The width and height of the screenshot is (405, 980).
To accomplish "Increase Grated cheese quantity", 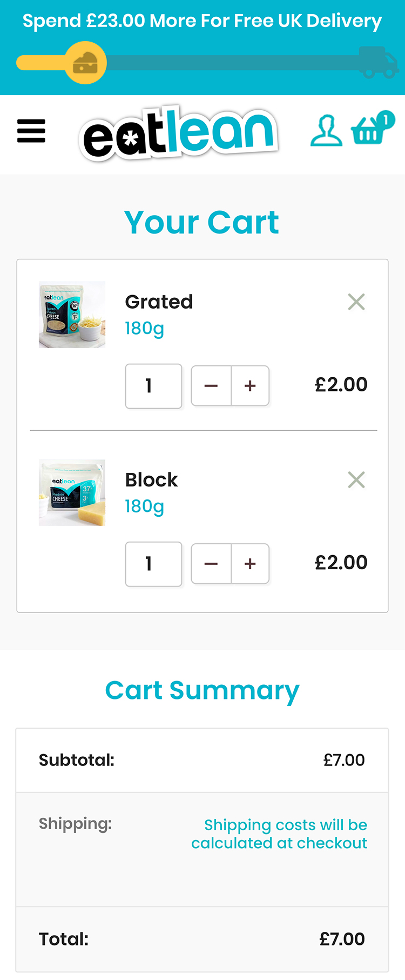I will [x=250, y=386].
